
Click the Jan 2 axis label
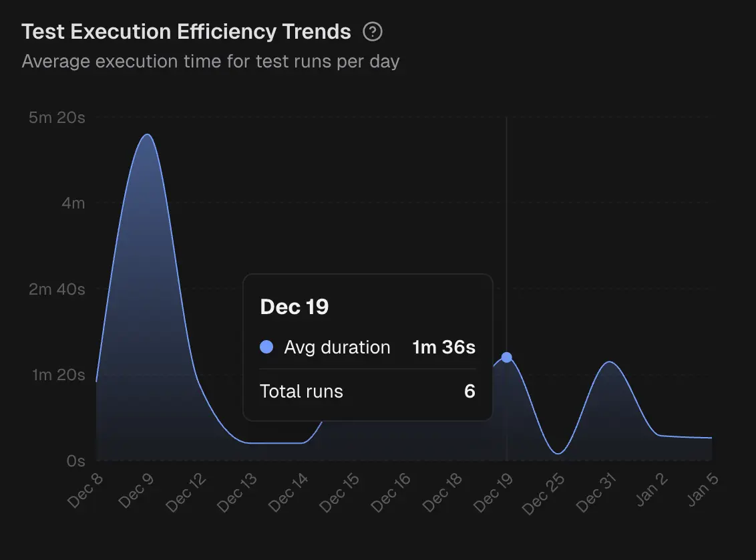651,491
